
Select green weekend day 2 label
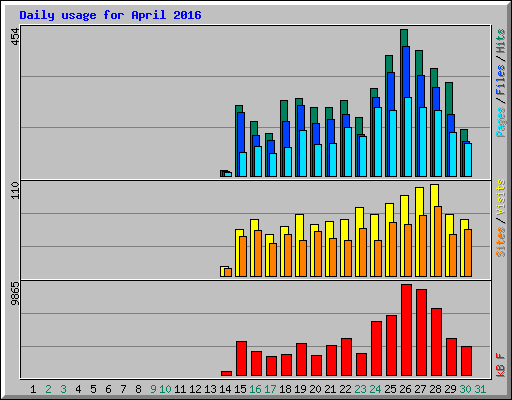tap(48, 389)
